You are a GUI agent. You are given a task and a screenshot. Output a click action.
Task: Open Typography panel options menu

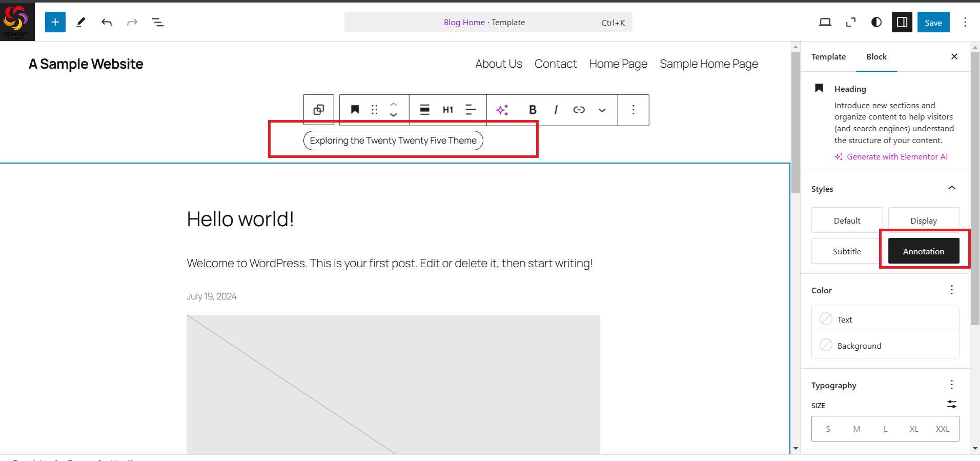pos(952,385)
